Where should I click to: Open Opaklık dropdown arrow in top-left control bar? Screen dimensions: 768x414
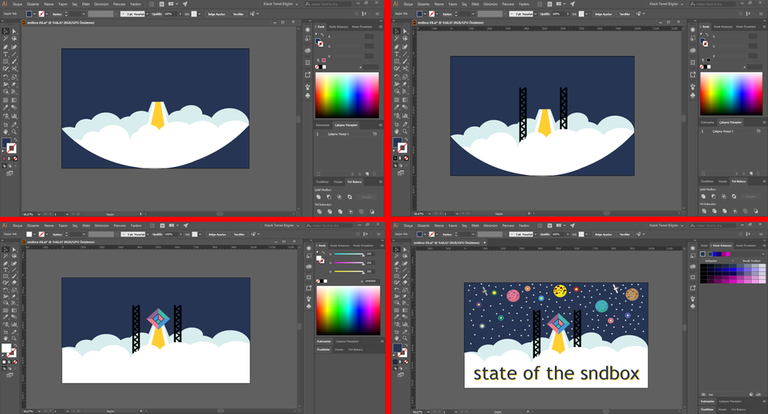click(180, 14)
